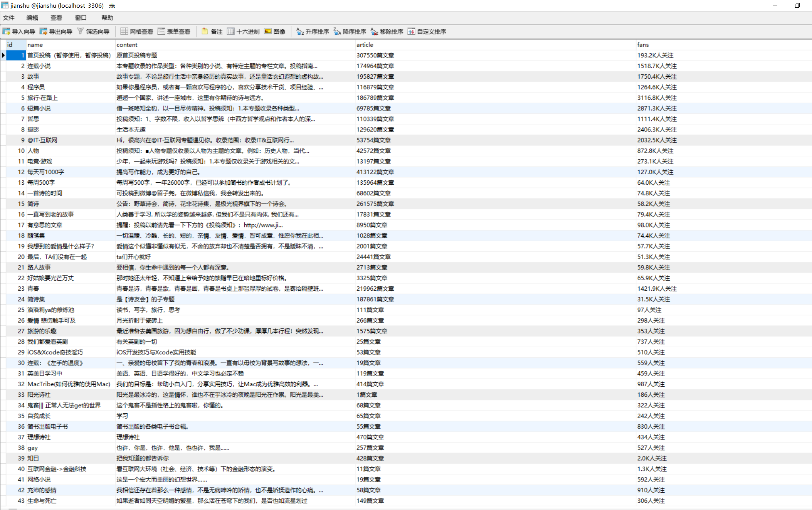The width and height of the screenshot is (812, 510).
Task: Select content cell 月光折射于瓷砖上
Action: click(235, 320)
